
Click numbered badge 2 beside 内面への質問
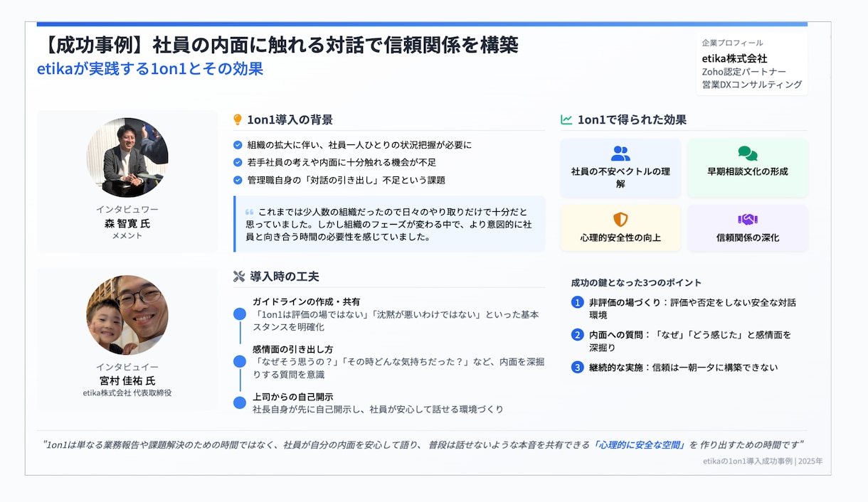pyautogui.click(x=578, y=335)
